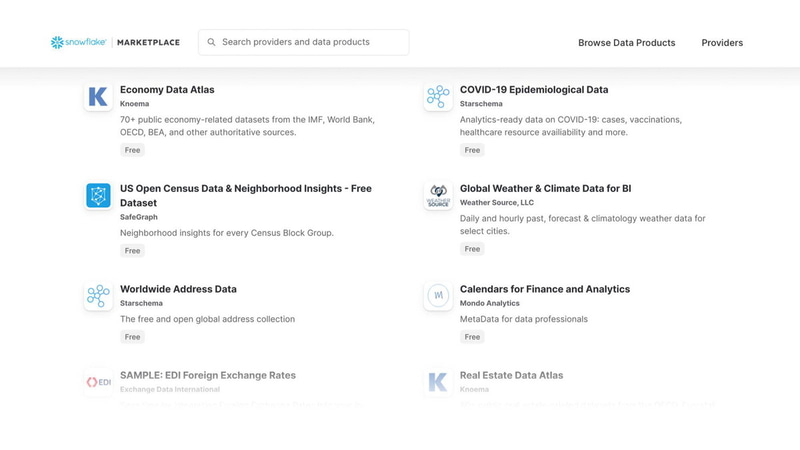Open SafeGraph icon for US Open Census Data
800x450 pixels.
pos(98,195)
